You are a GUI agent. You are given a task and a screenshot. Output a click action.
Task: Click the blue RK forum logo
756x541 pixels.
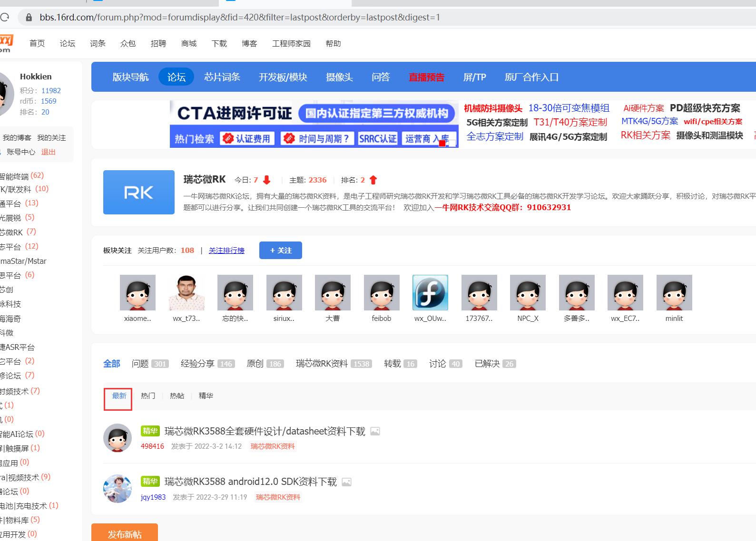pyautogui.click(x=138, y=192)
